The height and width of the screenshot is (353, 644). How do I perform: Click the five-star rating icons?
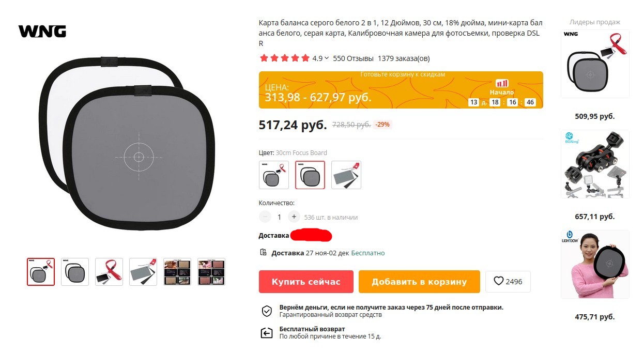[x=284, y=58]
